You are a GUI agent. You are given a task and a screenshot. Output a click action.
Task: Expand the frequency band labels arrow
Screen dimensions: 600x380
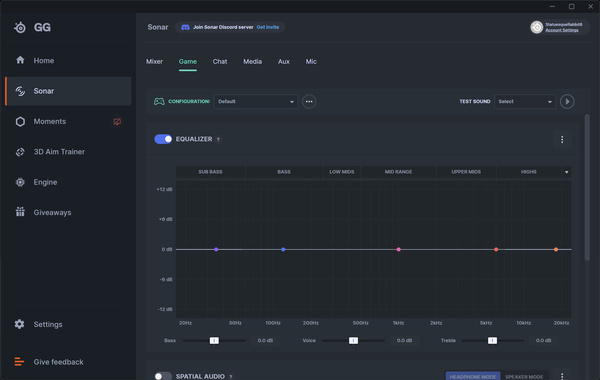click(x=567, y=172)
